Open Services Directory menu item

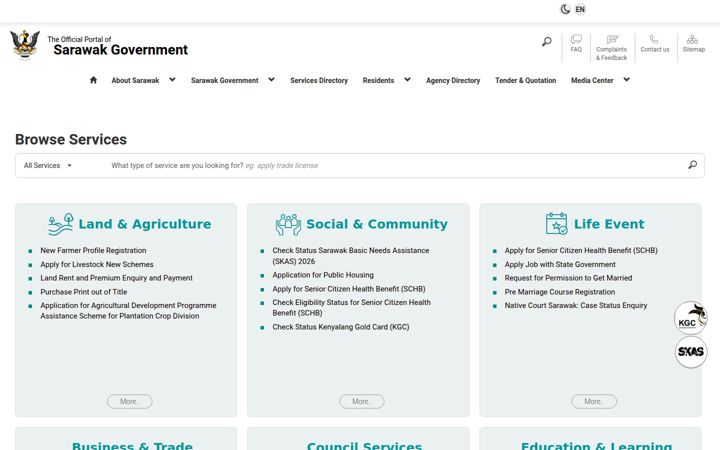(319, 80)
